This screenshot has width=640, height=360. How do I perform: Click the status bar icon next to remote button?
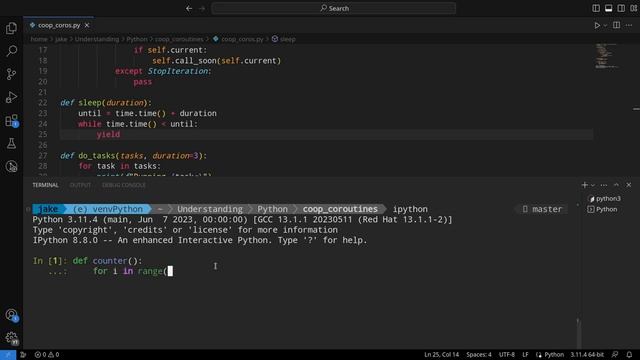tap(23, 355)
